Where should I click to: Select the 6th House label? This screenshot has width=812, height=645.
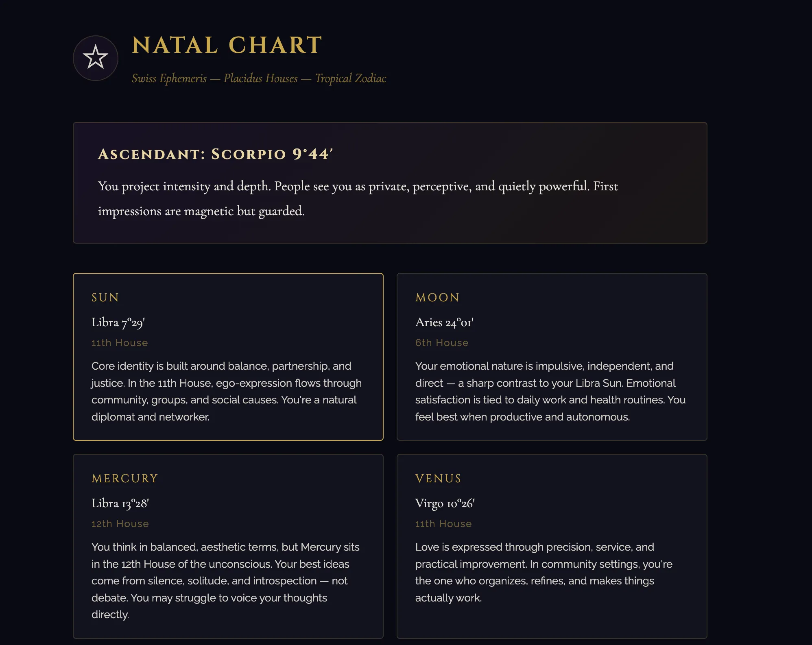442,343
